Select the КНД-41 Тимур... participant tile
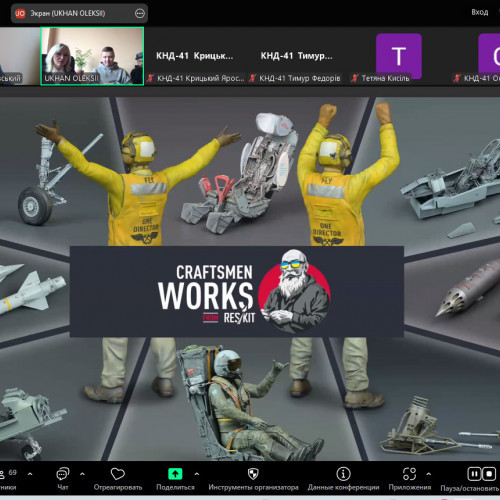This screenshot has height=500, width=500. coord(297,56)
